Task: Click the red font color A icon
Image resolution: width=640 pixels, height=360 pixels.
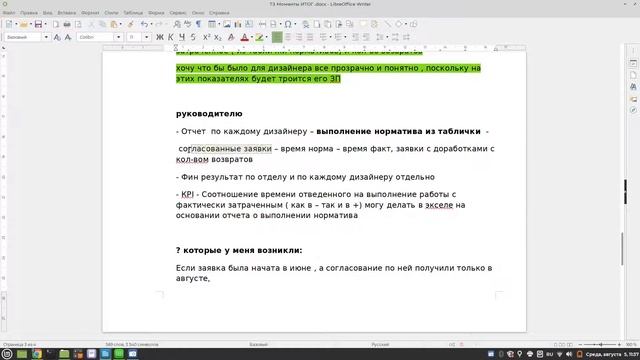Action: (244, 37)
